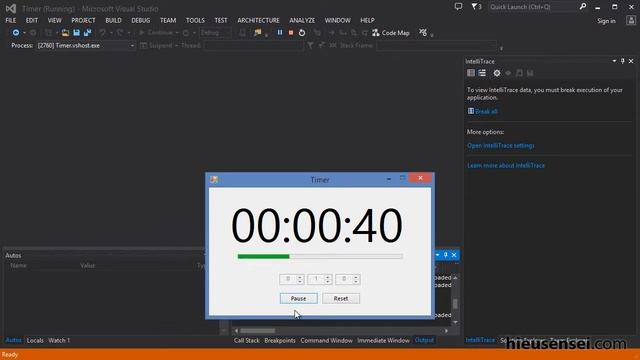
Task: Click the Output panel horizontal scrollbar
Action: pos(341,331)
